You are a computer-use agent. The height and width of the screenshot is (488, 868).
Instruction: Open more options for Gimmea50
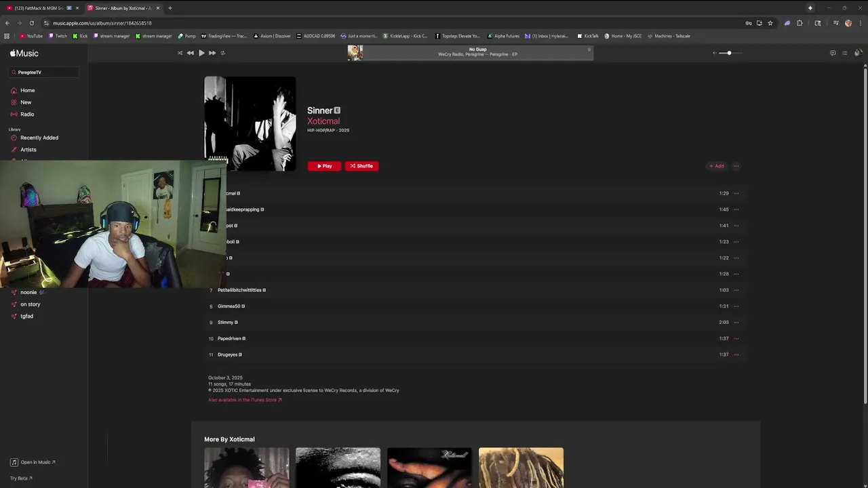736,306
